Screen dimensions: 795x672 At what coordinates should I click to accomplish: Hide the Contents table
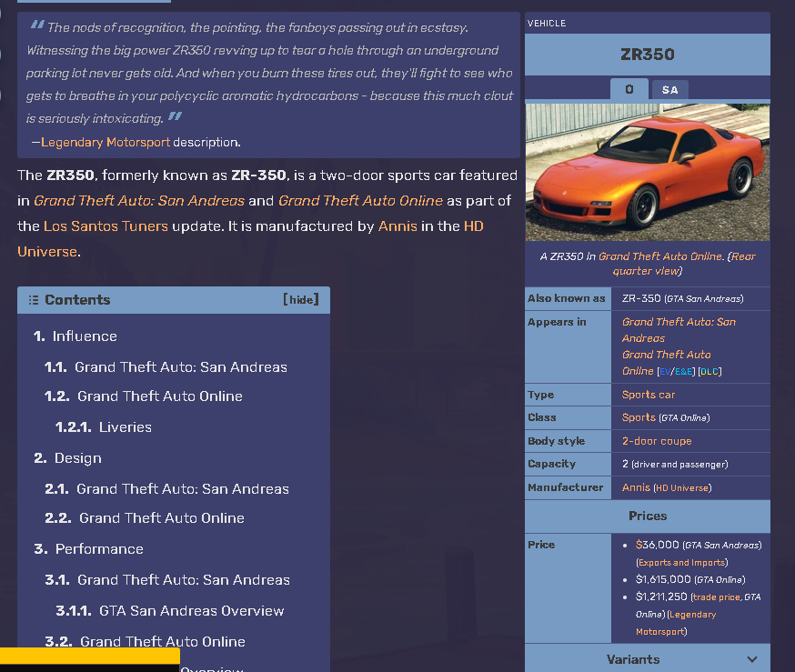pos(301,299)
